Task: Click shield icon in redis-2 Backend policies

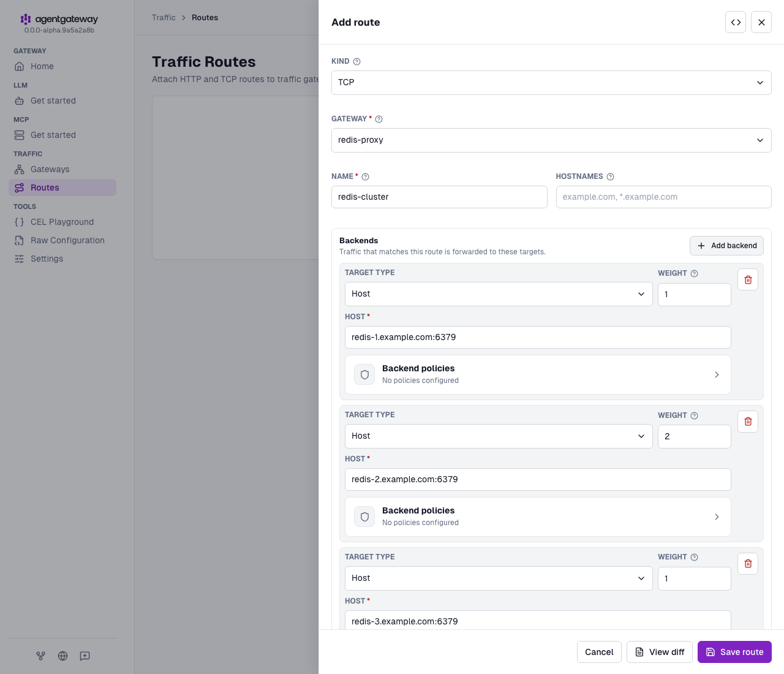Action: (364, 517)
